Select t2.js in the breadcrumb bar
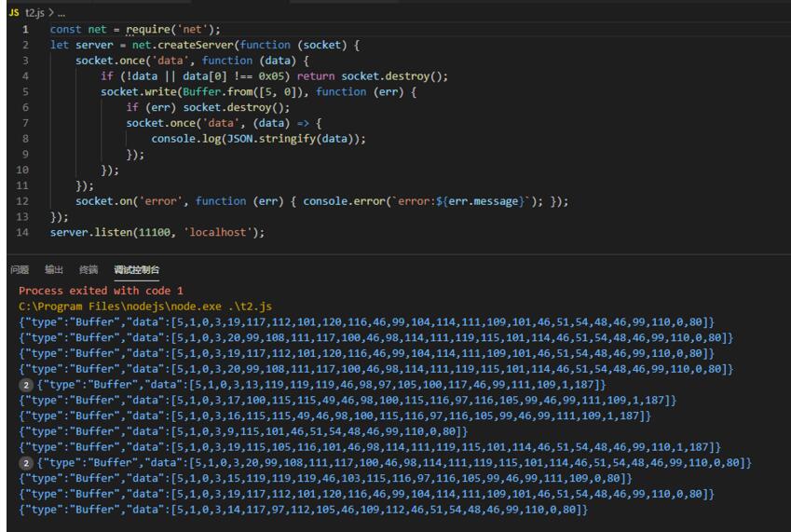Screen dimensions: 791x532 click(31, 10)
